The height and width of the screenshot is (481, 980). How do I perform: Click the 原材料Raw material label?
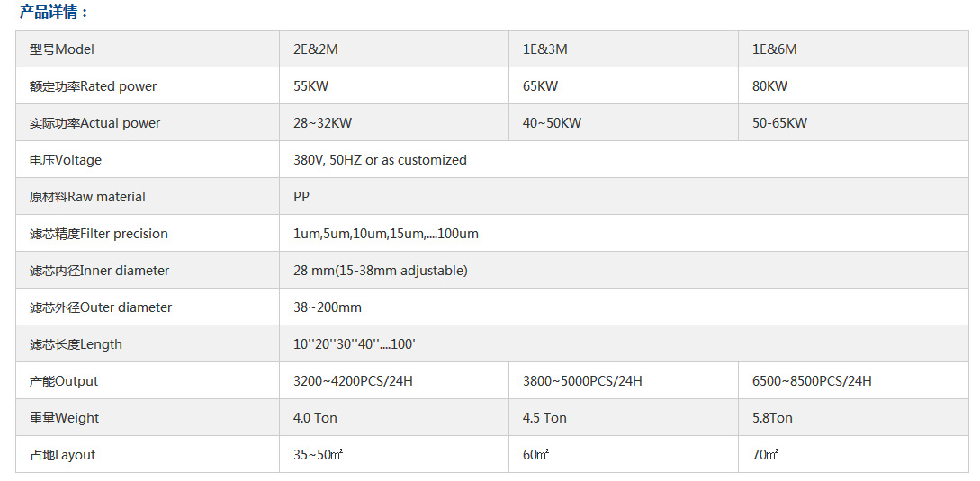pyautogui.click(x=87, y=197)
